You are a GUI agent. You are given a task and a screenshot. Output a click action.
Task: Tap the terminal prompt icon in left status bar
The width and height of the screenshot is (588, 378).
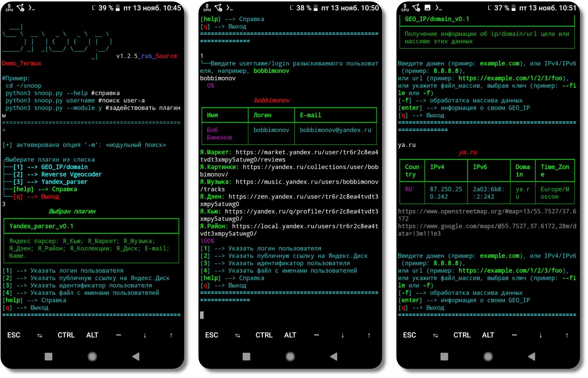point(32,8)
